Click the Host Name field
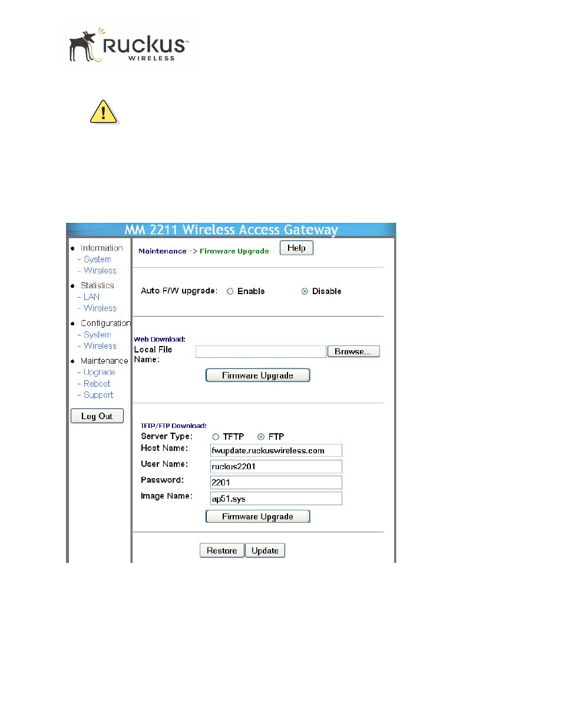The height and width of the screenshot is (728, 562). pos(276,450)
